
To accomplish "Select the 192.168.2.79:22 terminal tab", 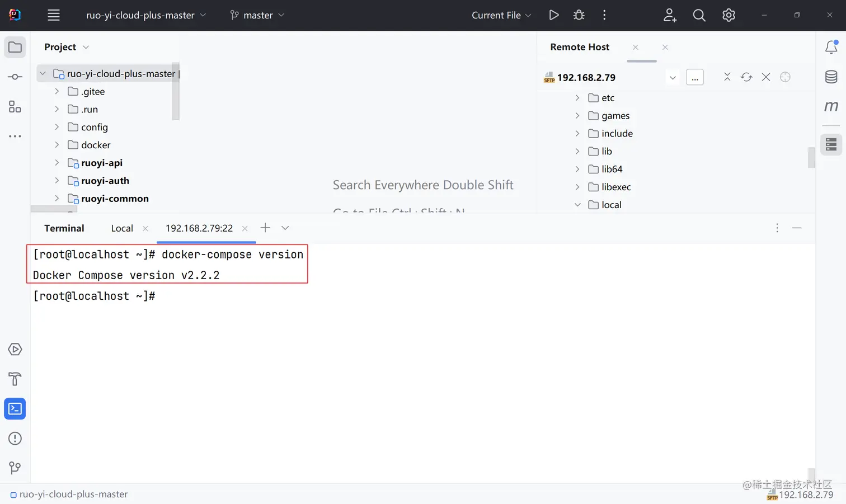I will coord(199,228).
